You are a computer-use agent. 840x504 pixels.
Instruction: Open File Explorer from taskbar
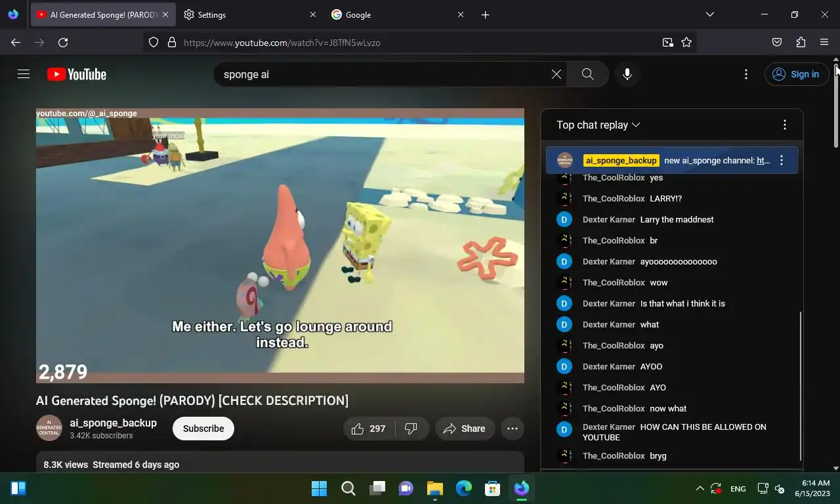pyautogui.click(x=435, y=488)
